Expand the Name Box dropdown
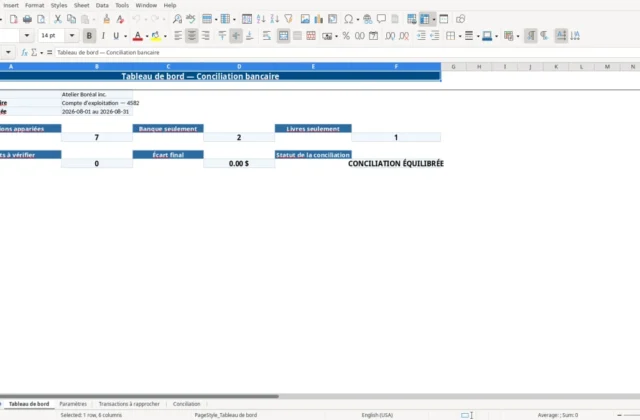The width and height of the screenshot is (640, 420). pos(8,53)
